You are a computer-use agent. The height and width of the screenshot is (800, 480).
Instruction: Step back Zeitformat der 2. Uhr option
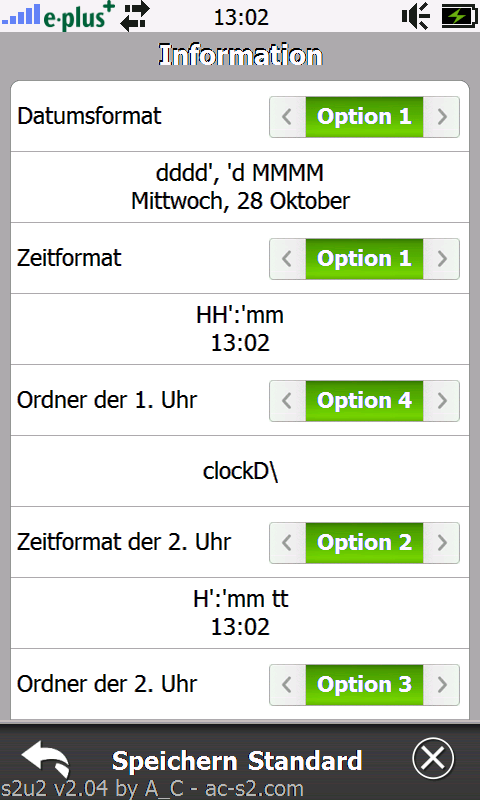pyautogui.click(x=287, y=542)
